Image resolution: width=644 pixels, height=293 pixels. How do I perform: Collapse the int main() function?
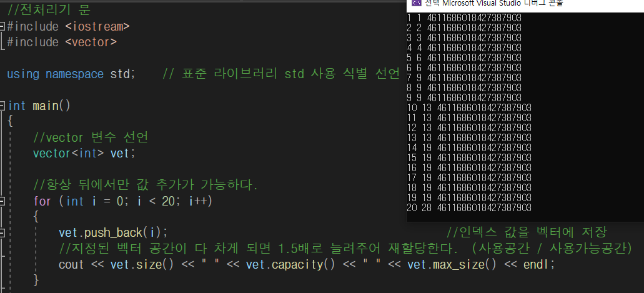(2, 106)
